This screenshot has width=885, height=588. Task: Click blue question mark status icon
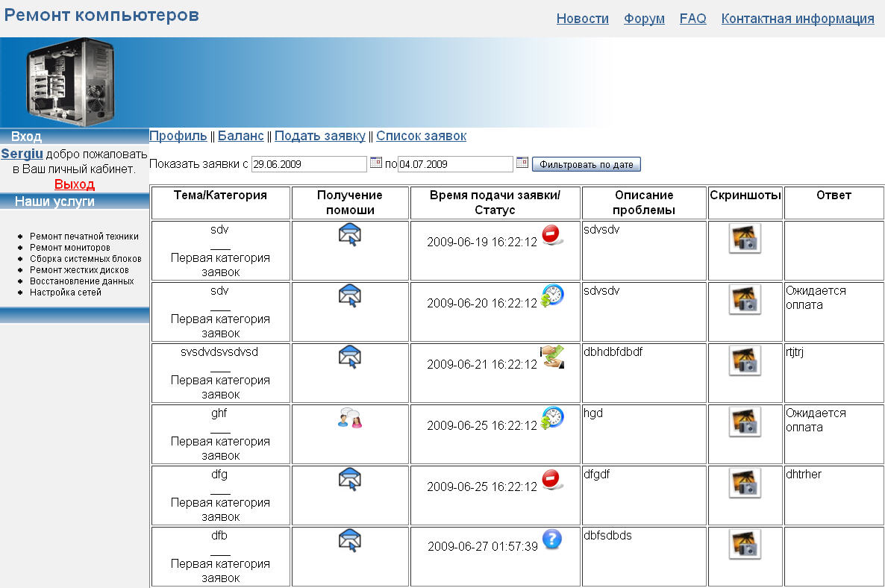pyautogui.click(x=552, y=539)
